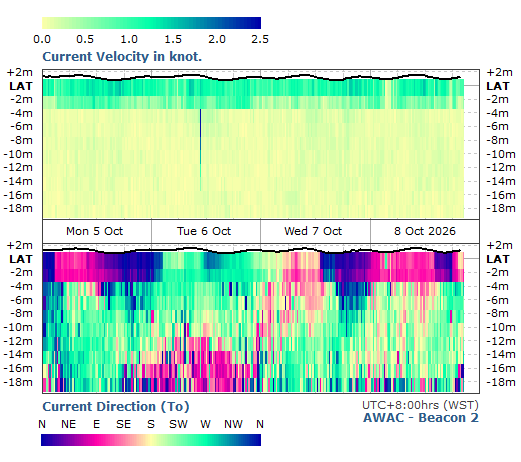Click the AWAC - Beacon 2 label

point(421,418)
